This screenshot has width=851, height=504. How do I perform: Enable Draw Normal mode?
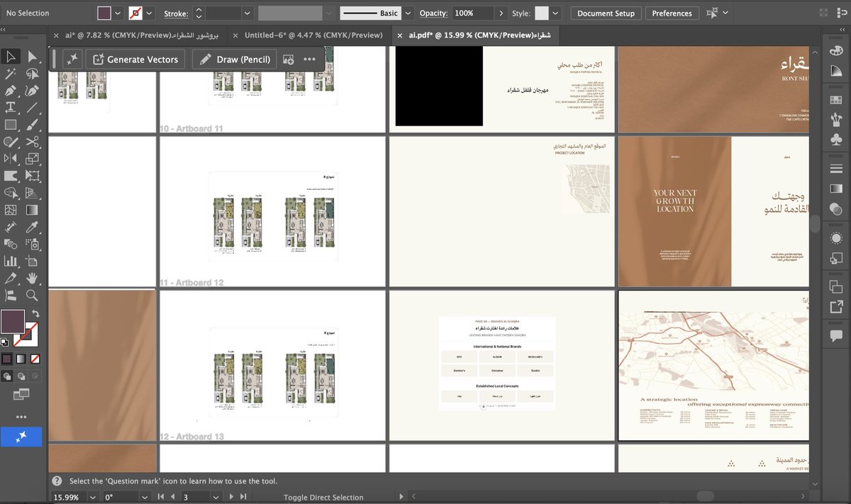click(7, 376)
